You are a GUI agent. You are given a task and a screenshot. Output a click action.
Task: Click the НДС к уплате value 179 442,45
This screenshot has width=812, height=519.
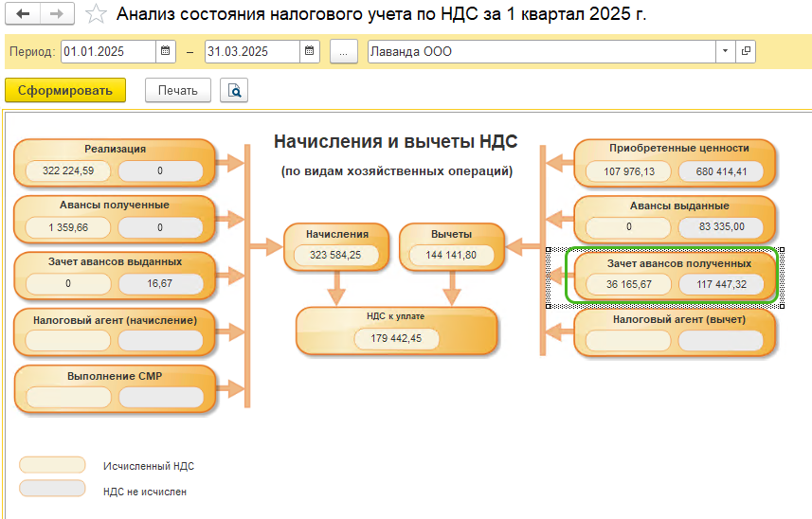[397, 339]
